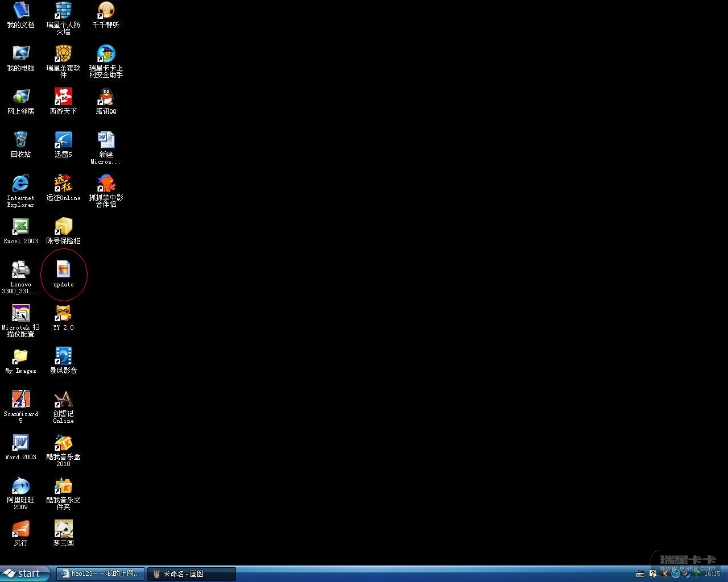The width and height of the screenshot is (728, 582).
Task: Click the blue round tray icon
Action: click(676, 573)
